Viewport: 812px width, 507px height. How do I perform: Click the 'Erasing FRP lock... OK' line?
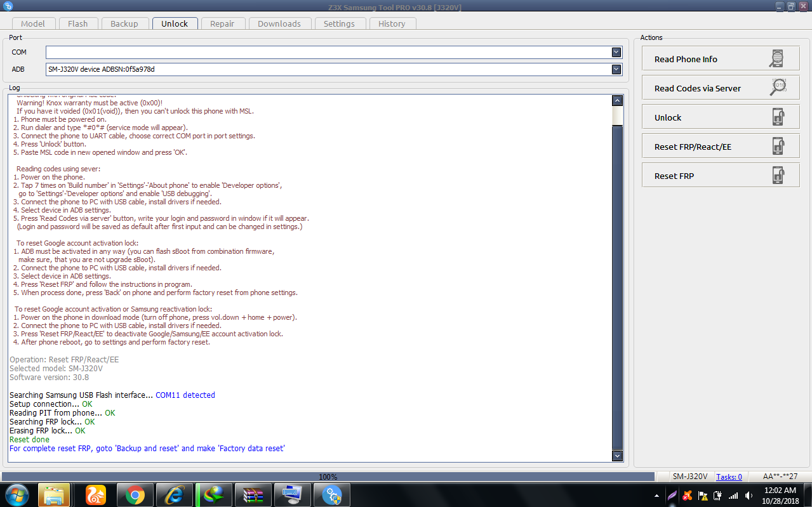[x=48, y=430]
